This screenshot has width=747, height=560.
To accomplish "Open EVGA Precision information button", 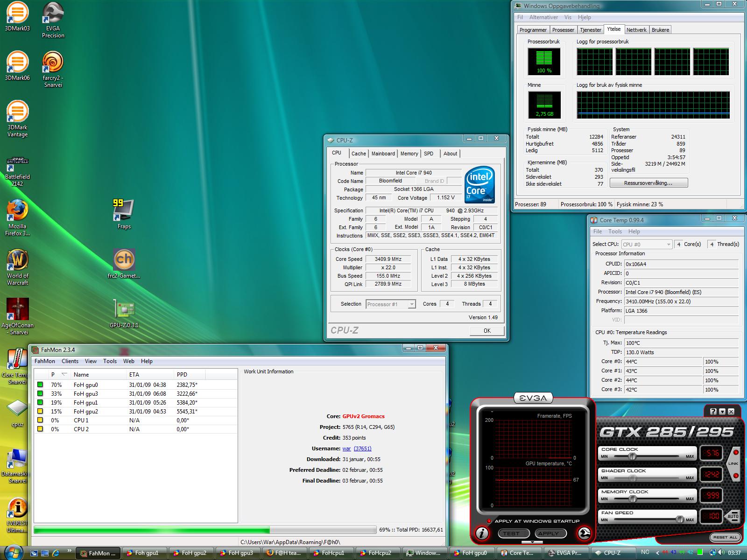I will pyautogui.click(x=482, y=533).
